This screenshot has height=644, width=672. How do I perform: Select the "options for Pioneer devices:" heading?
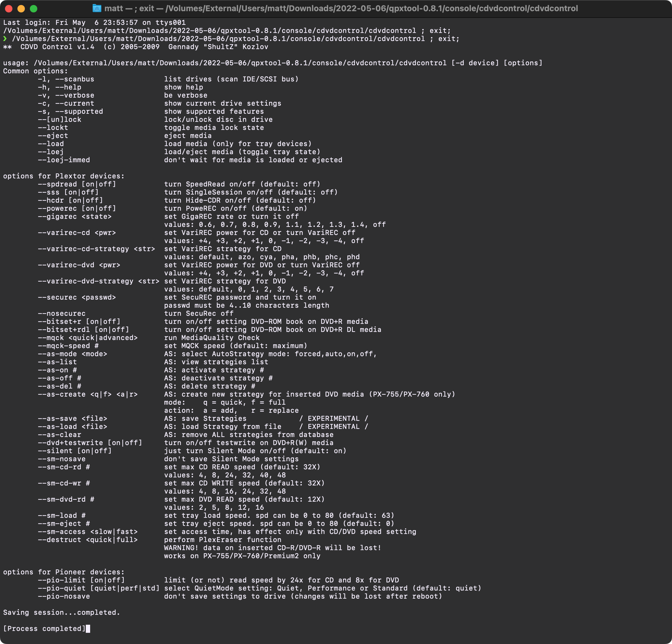point(63,572)
